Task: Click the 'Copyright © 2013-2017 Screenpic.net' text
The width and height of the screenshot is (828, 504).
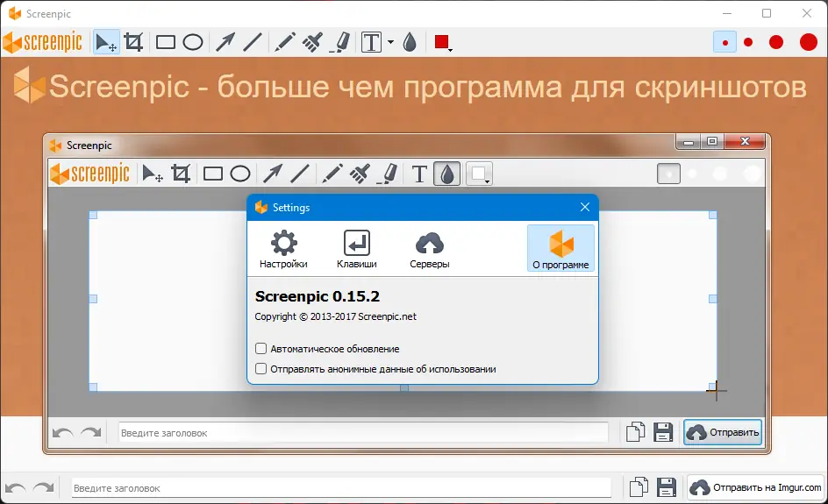Action: pos(335,316)
